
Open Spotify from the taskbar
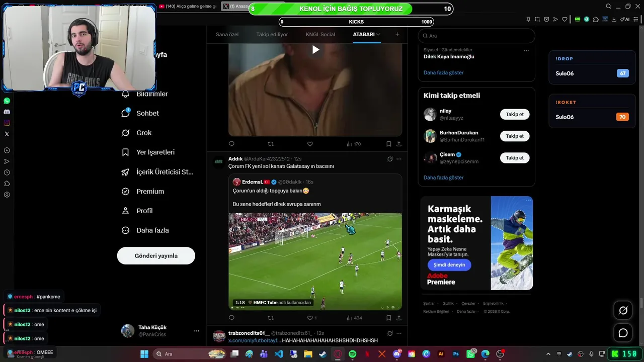tap(352, 354)
